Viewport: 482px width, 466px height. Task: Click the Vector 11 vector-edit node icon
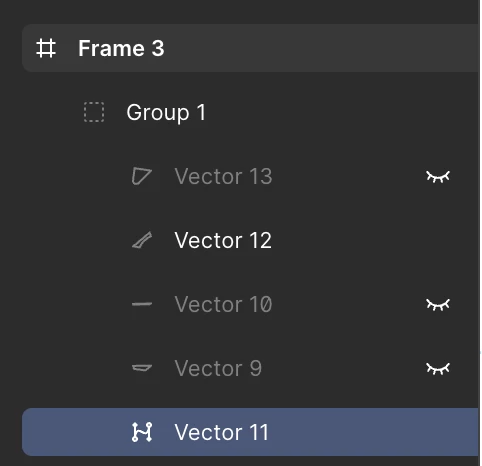pos(142,432)
